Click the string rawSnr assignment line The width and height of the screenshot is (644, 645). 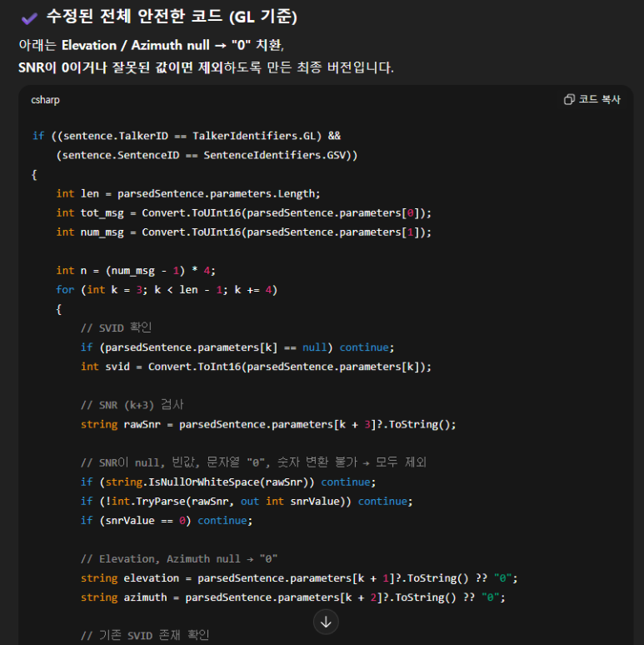pos(268,424)
